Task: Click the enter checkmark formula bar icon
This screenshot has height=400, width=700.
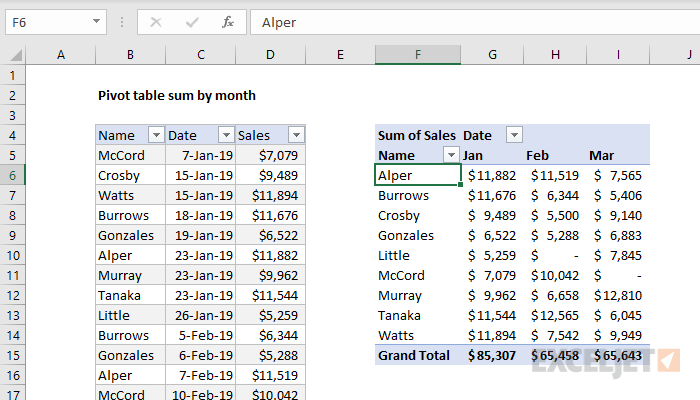Action: tap(191, 21)
